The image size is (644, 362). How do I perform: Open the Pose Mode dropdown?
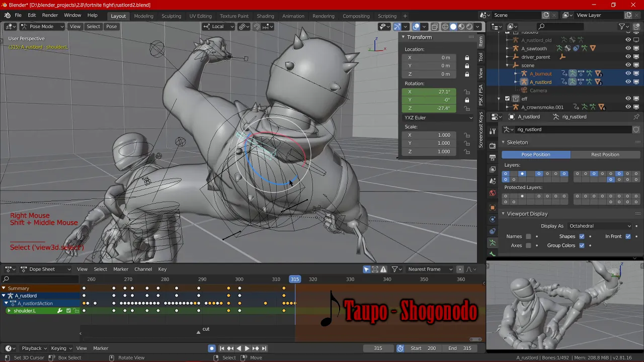tap(41, 26)
